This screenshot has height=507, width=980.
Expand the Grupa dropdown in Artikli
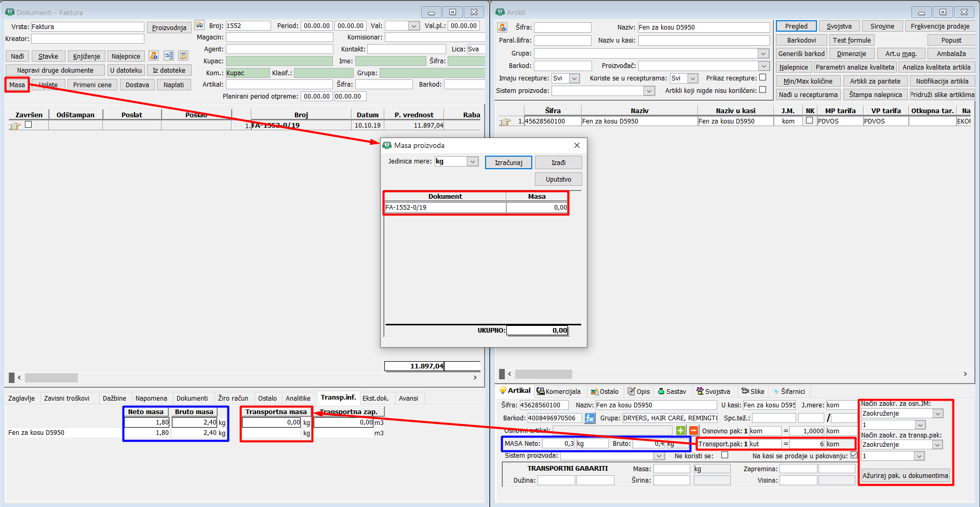click(x=763, y=53)
